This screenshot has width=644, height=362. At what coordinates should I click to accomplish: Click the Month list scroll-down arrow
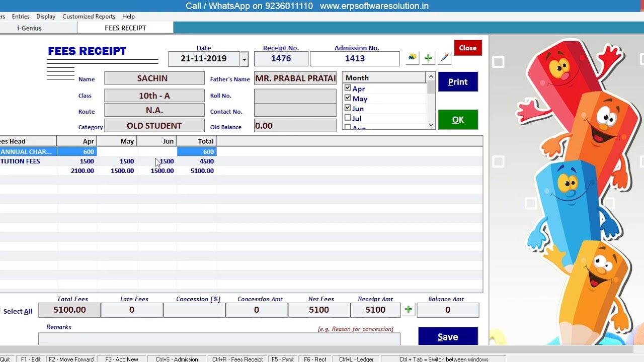[x=431, y=125]
